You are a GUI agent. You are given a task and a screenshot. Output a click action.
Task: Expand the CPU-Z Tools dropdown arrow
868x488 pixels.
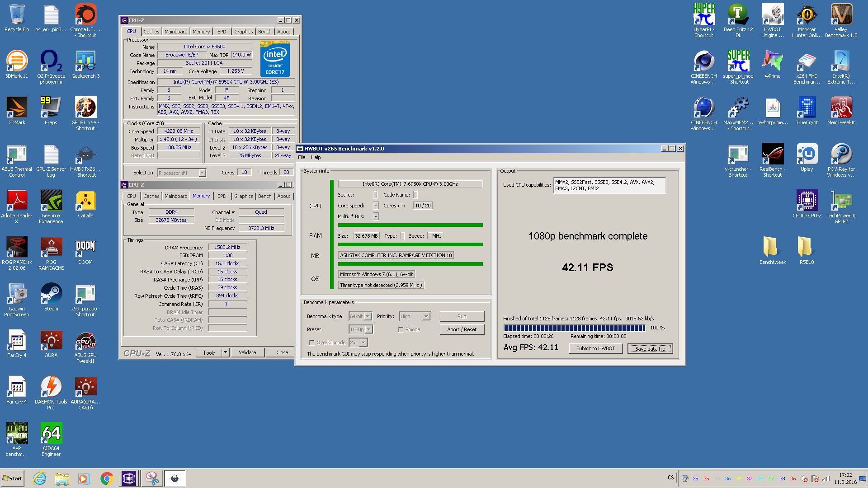point(225,352)
